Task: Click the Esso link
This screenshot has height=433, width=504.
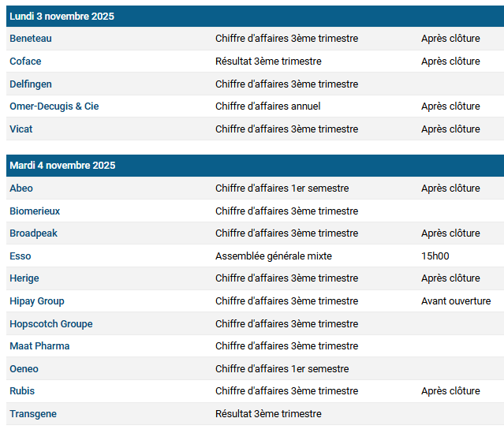Action: tap(21, 256)
